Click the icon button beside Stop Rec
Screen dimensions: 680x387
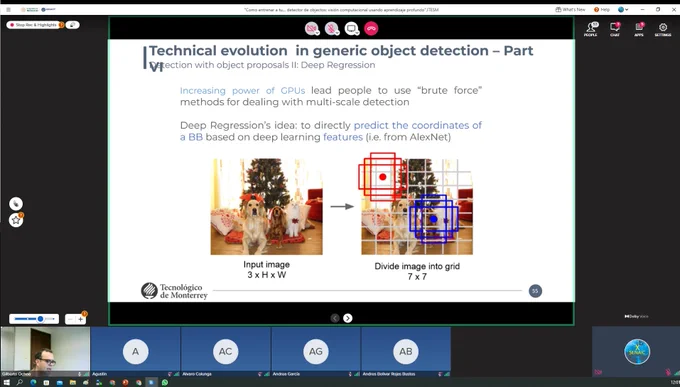[73, 25]
